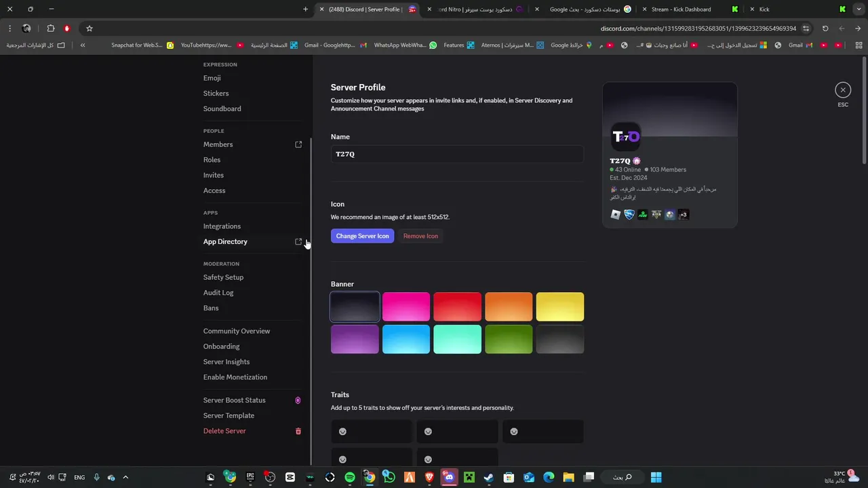Open Brave browser from the taskbar

click(429, 477)
